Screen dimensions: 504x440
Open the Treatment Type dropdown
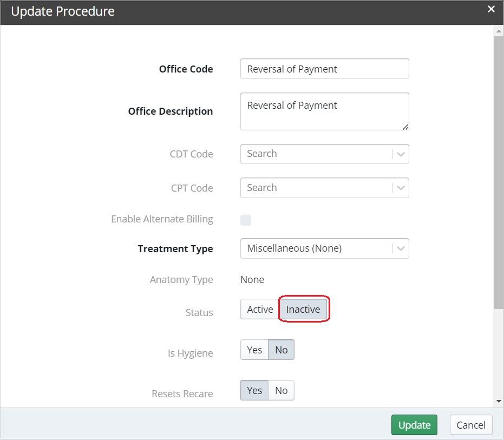click(324, 249)
